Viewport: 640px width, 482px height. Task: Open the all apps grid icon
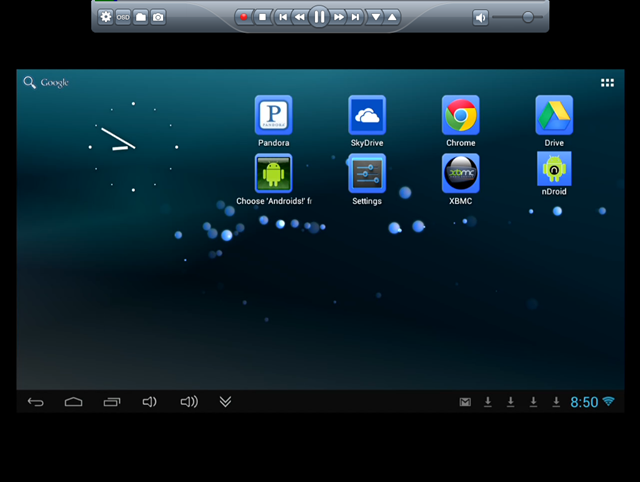click(x=607, y=83)
